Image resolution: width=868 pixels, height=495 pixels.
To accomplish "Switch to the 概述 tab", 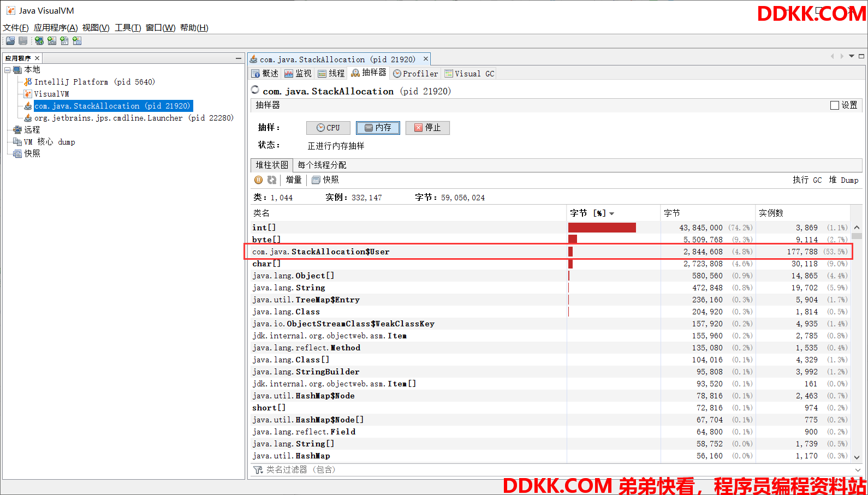I will [265, 74].
